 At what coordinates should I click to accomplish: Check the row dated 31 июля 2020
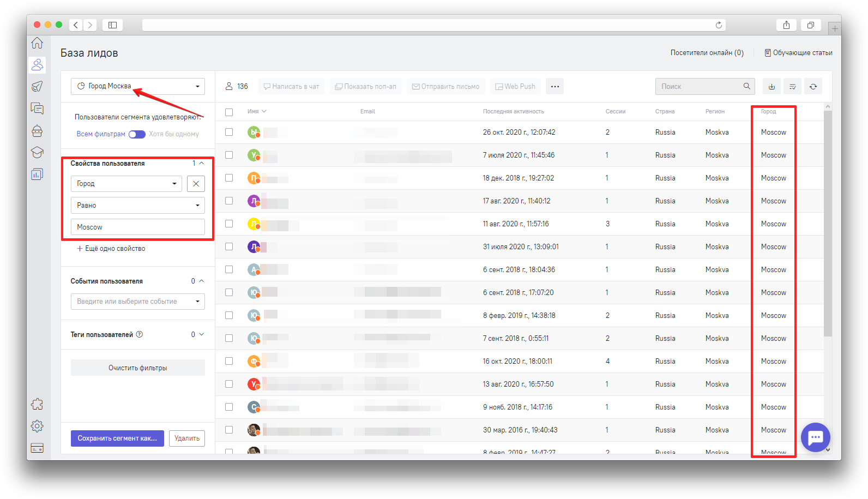(x=229, y=247)
